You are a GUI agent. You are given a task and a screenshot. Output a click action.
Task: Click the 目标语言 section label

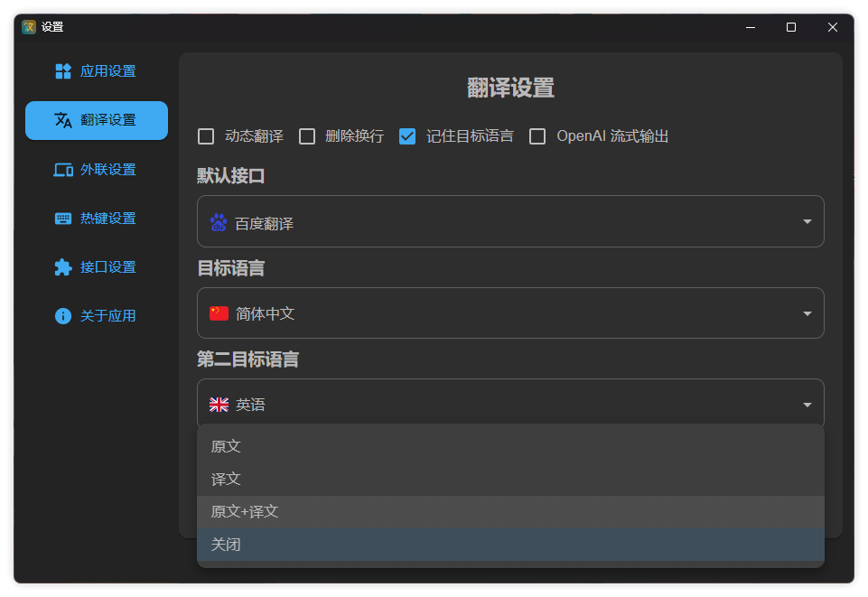pyautogui.click(x=231, y=268)
